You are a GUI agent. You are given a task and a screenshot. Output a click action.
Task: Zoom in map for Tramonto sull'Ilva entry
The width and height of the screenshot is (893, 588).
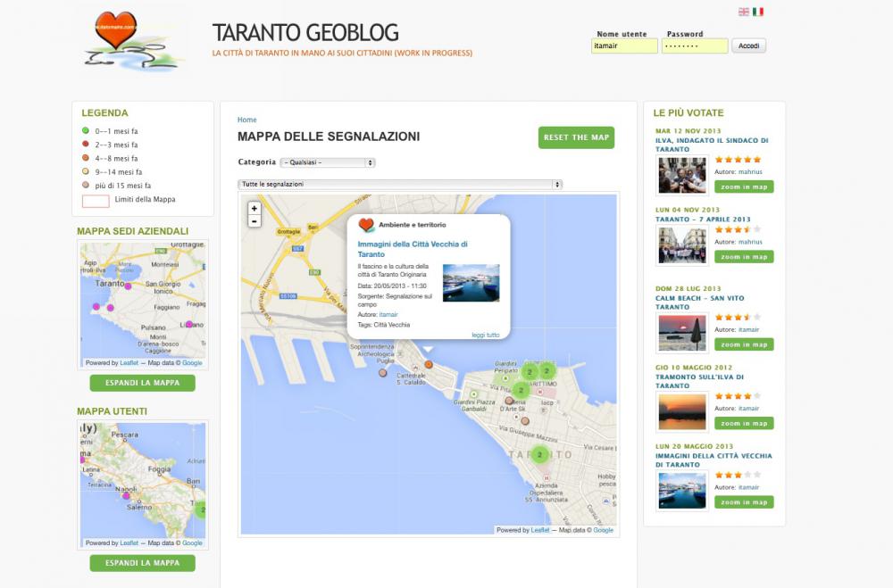point(744,423)
